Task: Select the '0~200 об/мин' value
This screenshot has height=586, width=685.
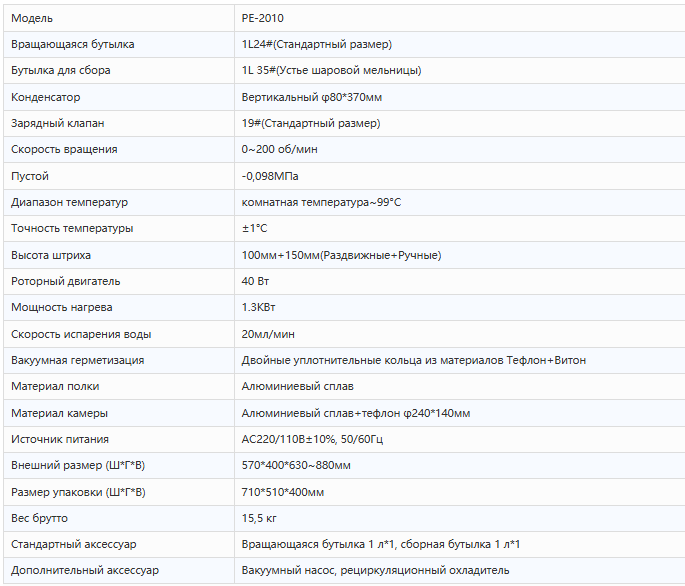Action: [x=280, y=149]
